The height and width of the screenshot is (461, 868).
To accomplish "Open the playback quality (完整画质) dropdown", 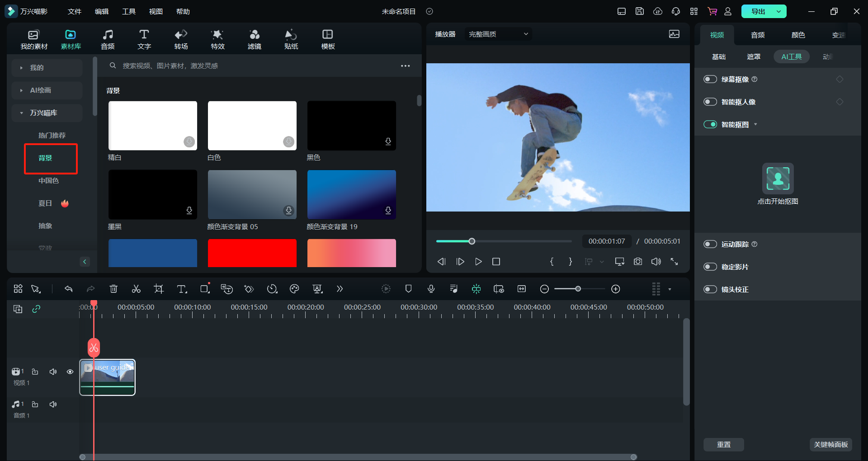I will click(x=498, y=34).
